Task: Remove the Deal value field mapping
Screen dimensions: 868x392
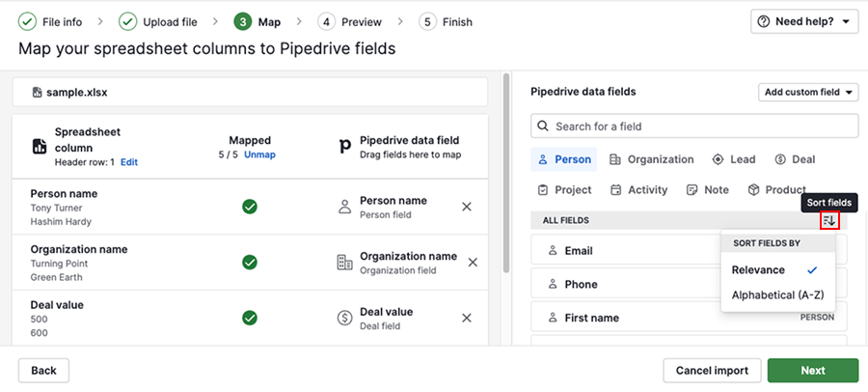Action: (467, 319)
